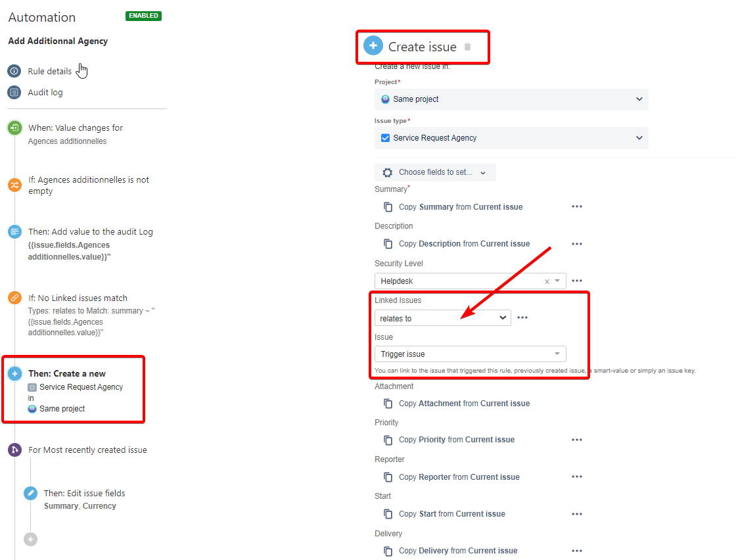The width and height of the screenshot is (736, 560).
Task: Open the Project dropdown showing Same project
Action: point(511,99)
